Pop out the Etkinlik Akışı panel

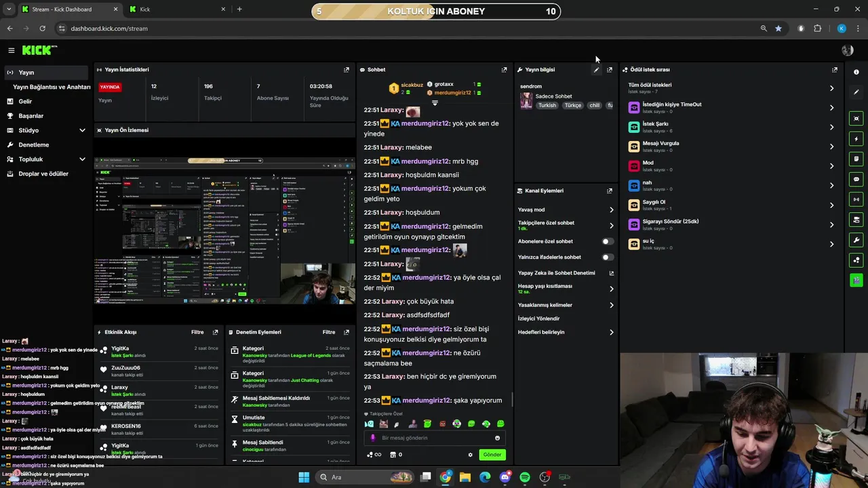(216, 332)
